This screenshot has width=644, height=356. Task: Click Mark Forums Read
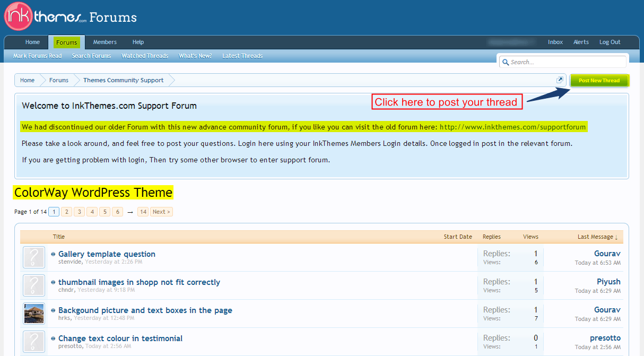(37, 56)
